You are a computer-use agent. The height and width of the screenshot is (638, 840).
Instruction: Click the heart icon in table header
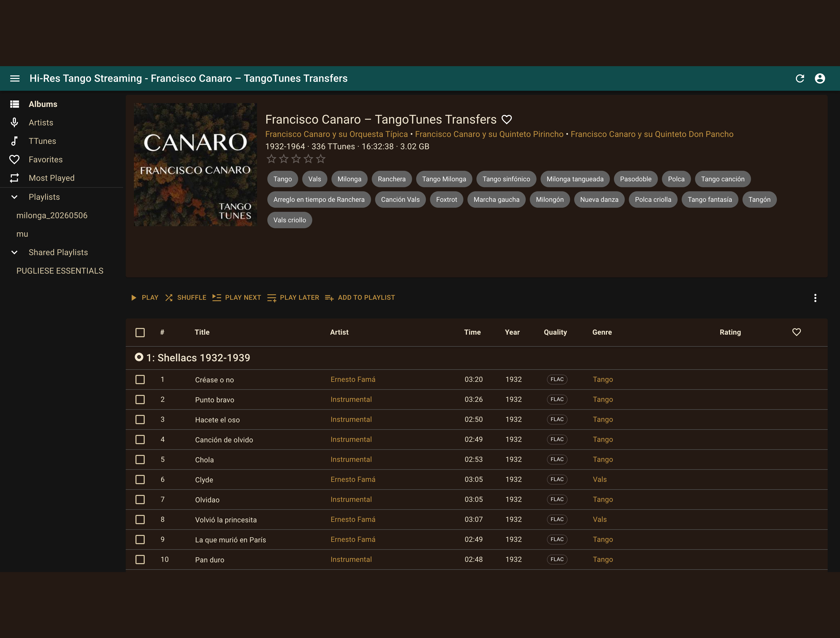pyautogui.click(x=797, y=332)
